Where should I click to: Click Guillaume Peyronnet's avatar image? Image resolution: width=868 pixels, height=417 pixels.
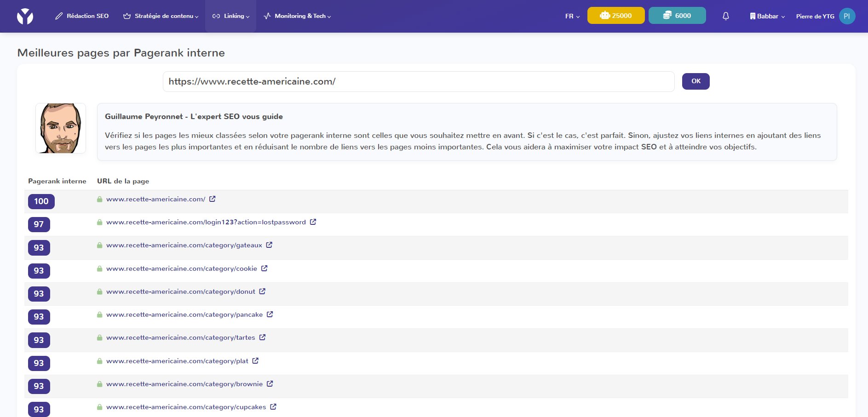coord(61,128)
